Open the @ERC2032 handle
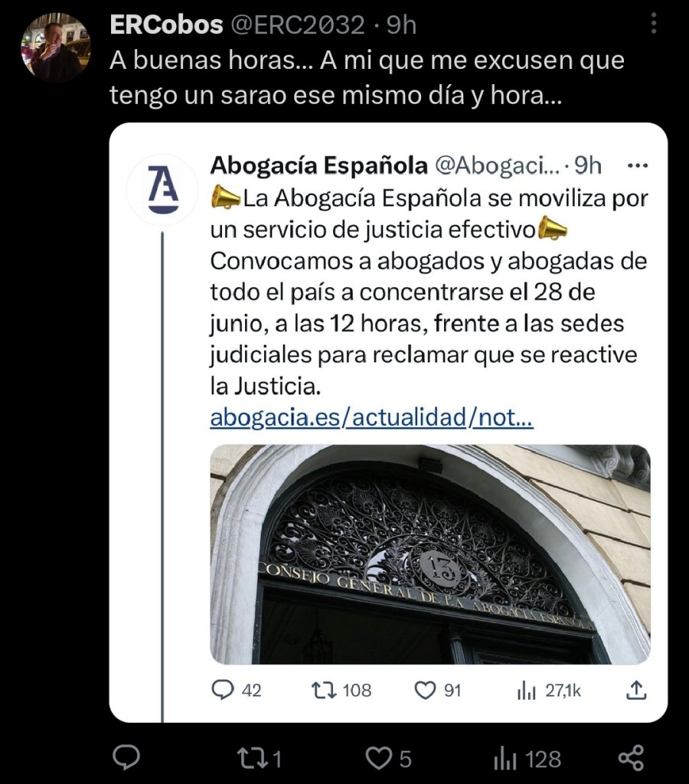The image size is (689, 784). point(297,24)
